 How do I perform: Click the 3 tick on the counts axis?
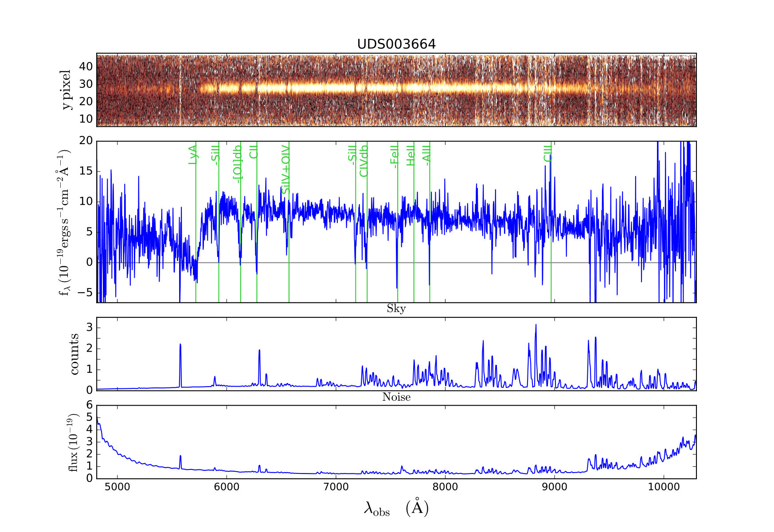point(89,328)
